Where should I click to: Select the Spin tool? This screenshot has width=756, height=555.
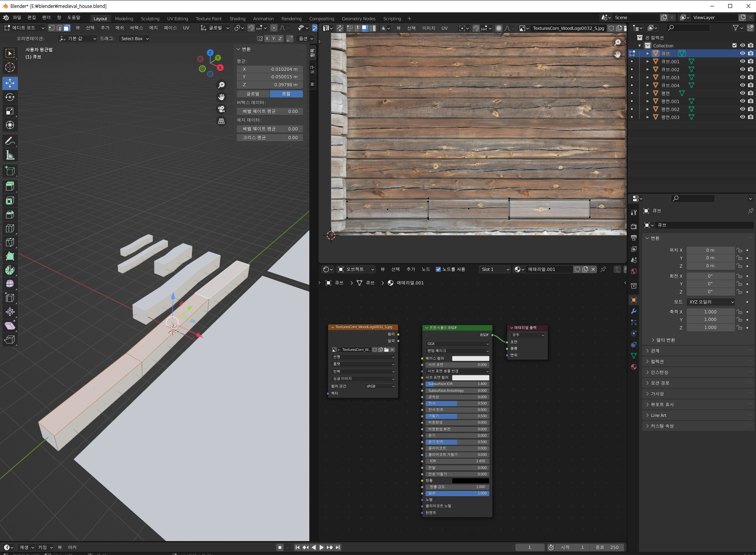[x=10, y=270]
